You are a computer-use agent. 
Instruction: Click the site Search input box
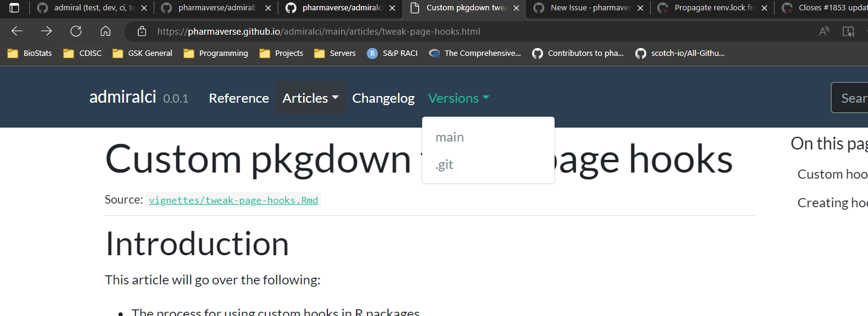(x=849, y=98)
